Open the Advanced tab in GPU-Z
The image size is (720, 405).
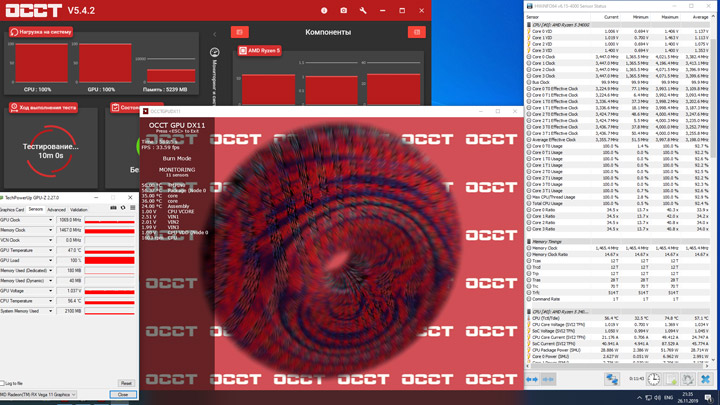(x=56, y=209)
